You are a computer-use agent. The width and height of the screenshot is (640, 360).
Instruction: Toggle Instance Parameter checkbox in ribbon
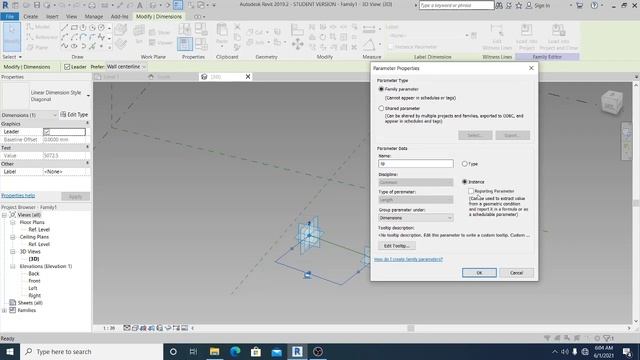(391, 47)
